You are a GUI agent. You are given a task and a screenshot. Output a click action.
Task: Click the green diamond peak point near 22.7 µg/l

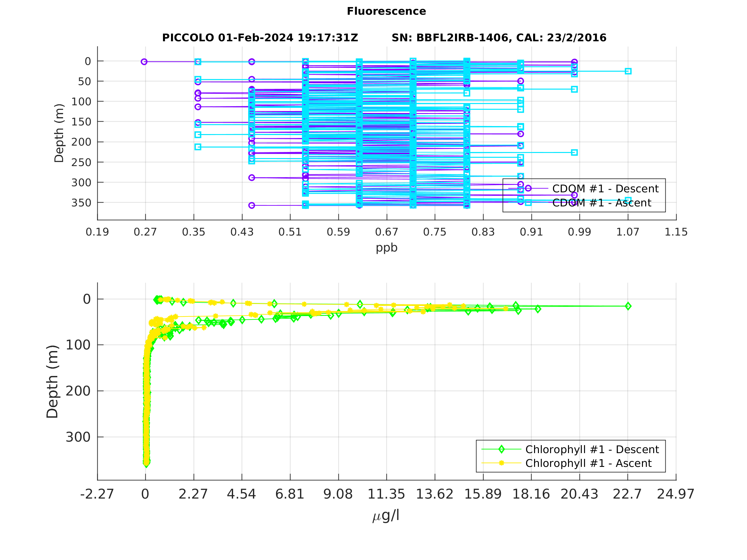(628, 306)
